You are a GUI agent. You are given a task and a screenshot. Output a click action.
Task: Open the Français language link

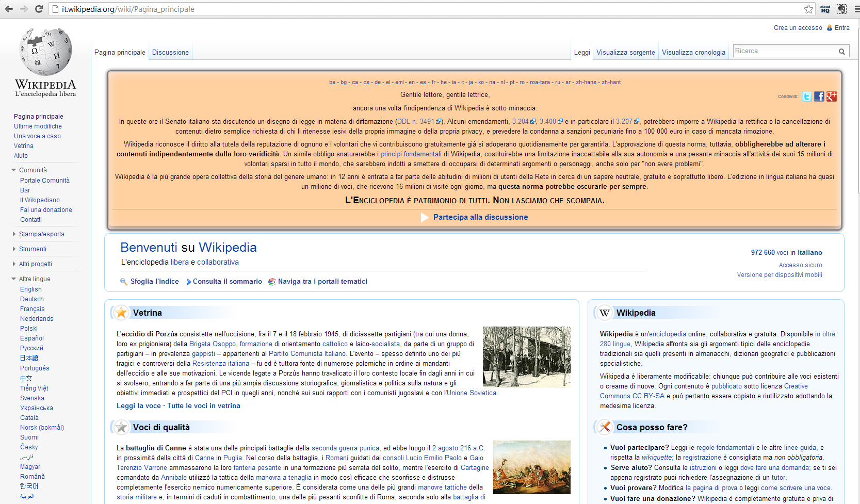(x=33, y=309)
